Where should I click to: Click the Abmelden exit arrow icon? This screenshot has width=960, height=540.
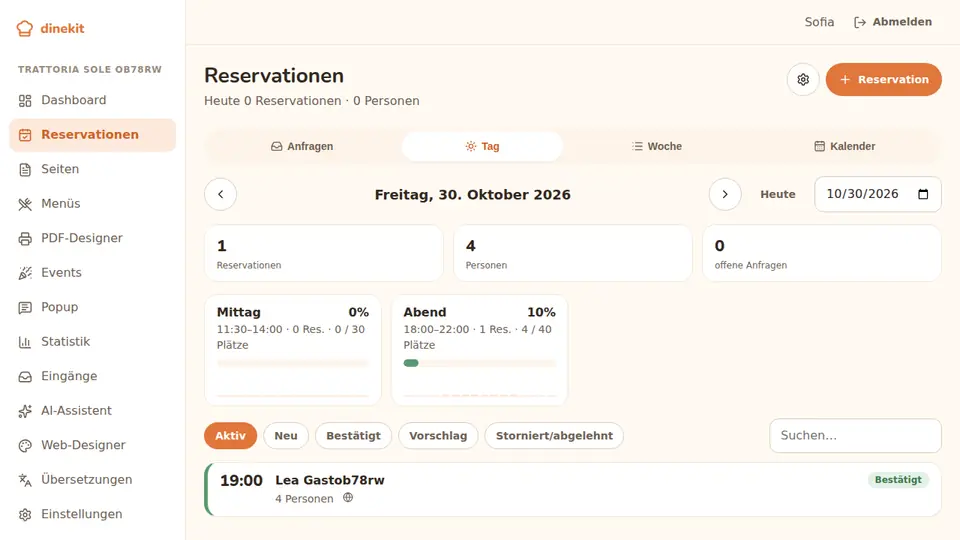pos(860,23)
